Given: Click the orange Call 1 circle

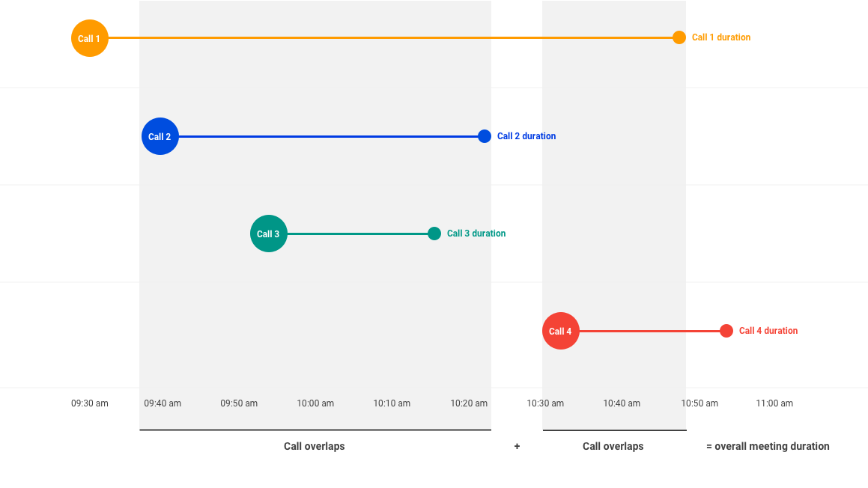Looking at the screenshot, I should 90,38.
